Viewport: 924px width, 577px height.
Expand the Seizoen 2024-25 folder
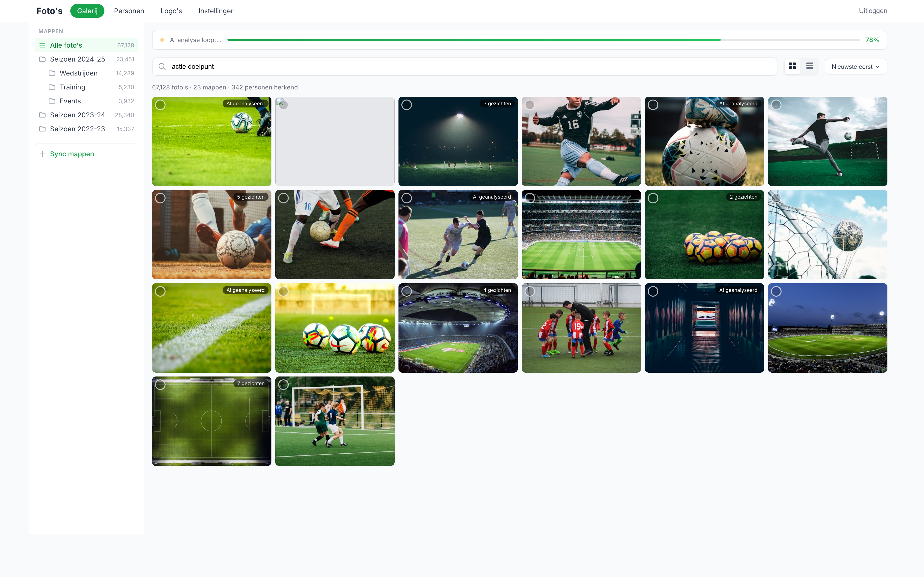77,59
